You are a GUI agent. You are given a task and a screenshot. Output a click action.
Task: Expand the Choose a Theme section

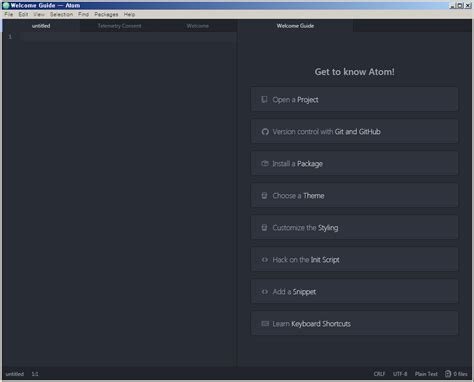click(x=354, y=195)
